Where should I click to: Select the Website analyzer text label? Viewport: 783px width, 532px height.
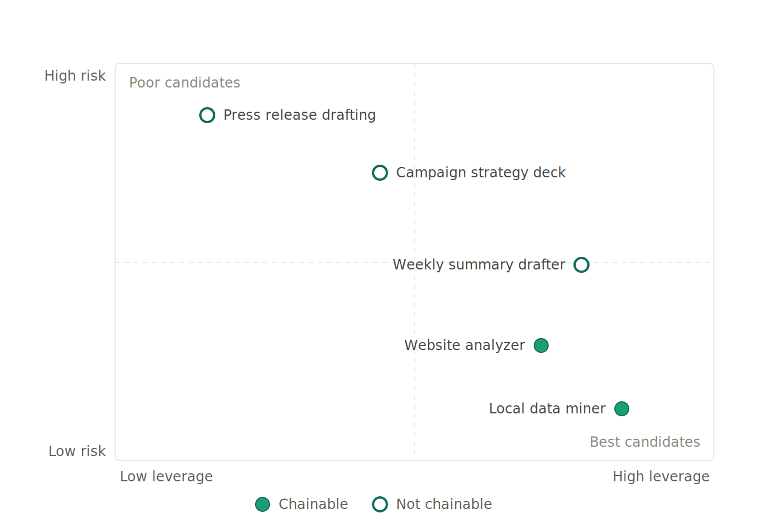465,345
